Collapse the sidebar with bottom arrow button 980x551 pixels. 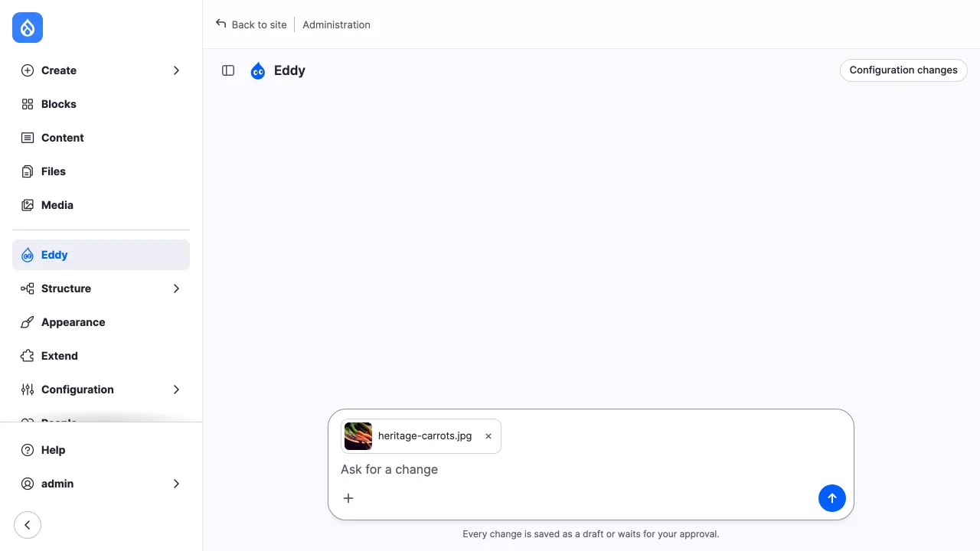[x=28, y=525]
